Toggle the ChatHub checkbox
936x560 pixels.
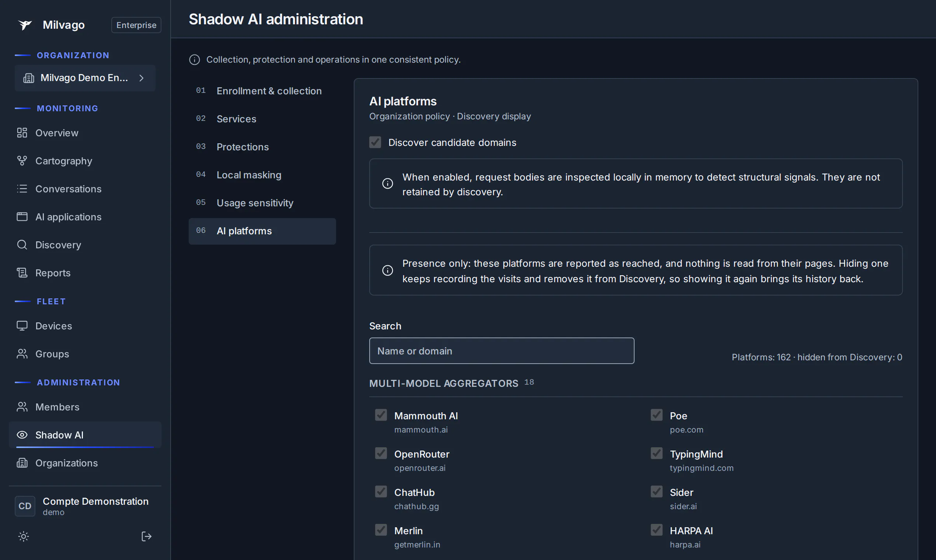(381, 492)
